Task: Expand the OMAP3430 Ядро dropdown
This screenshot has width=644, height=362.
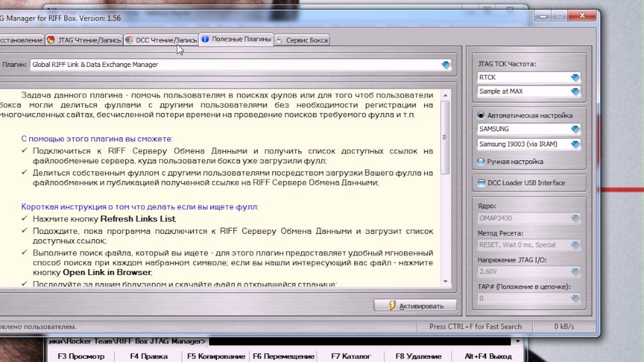Action: click(x=575, y=218)
